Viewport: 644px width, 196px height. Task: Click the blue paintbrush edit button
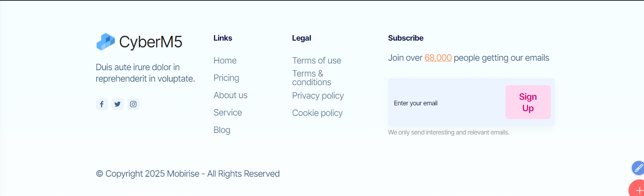point(638,168)
